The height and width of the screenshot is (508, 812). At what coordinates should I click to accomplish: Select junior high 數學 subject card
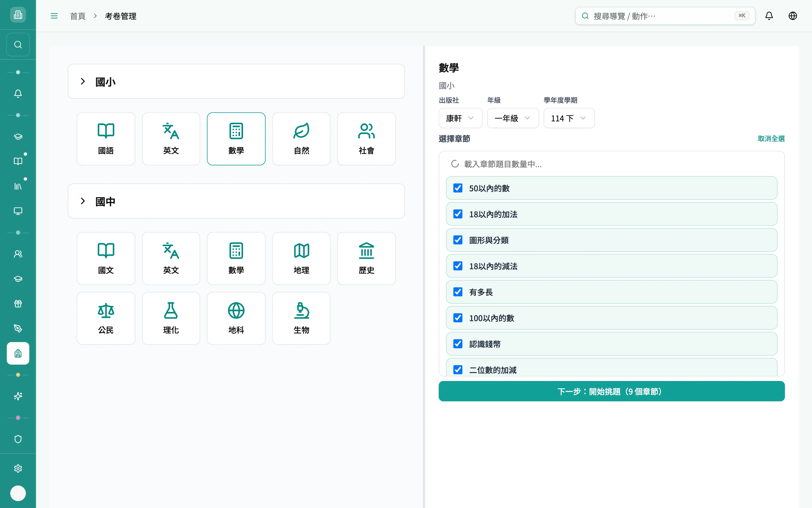236,259
